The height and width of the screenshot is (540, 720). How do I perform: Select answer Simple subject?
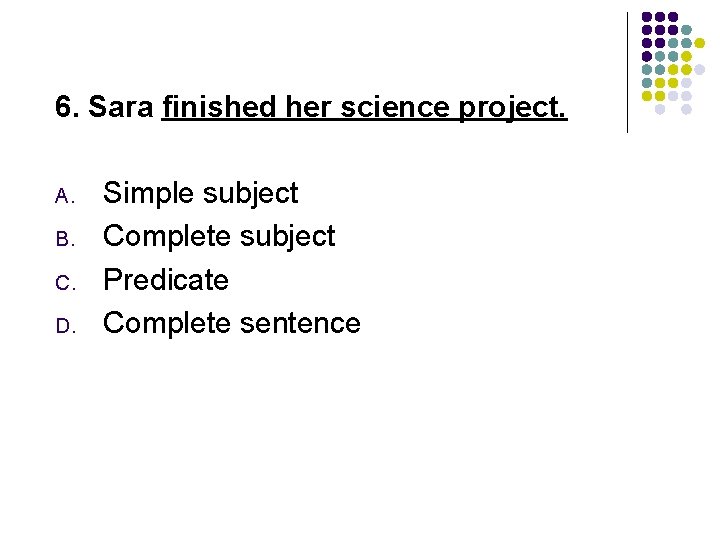tap(201, 193)
